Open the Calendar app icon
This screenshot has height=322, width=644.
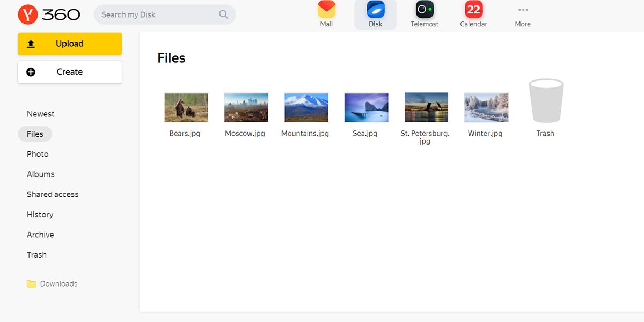pos(473,10)
